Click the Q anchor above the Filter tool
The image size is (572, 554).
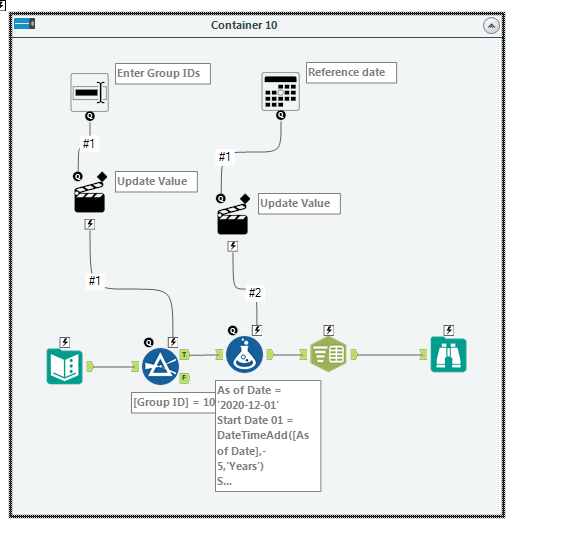pos(148,342)
